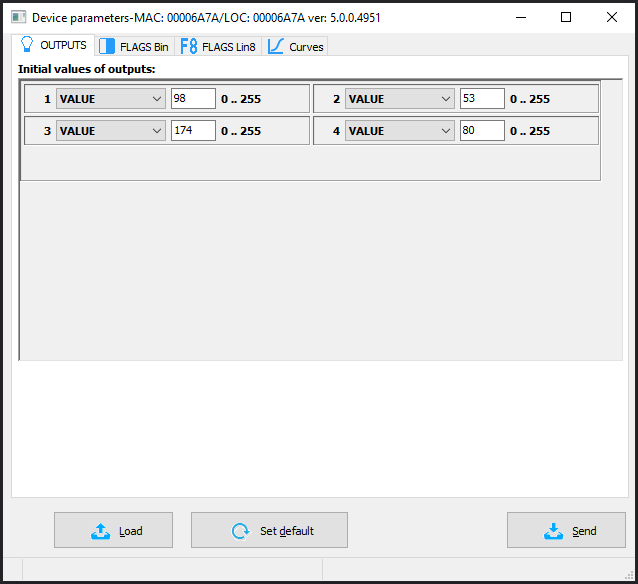Click output 1 value field showing 98

pos(193,98)
